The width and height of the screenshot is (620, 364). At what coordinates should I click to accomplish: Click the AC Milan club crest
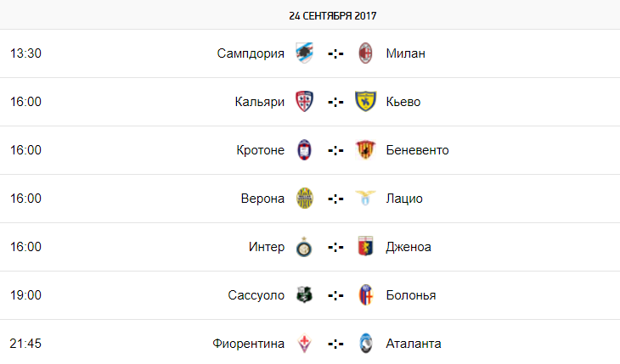(x=365, y=53)
